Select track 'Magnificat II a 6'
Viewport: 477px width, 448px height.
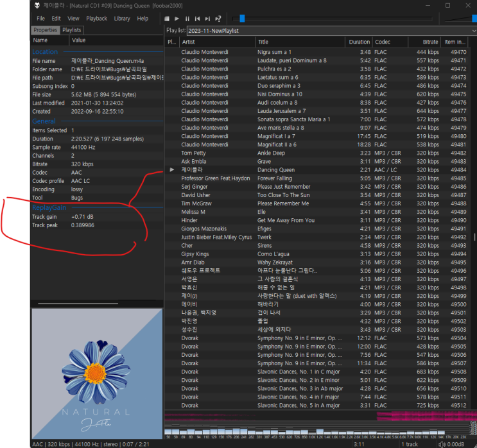coord(317,144)
